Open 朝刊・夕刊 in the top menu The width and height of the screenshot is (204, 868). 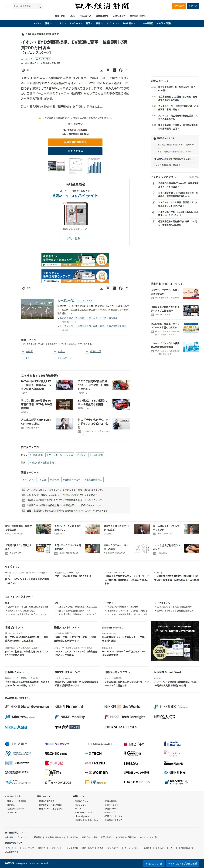(60, 16)
